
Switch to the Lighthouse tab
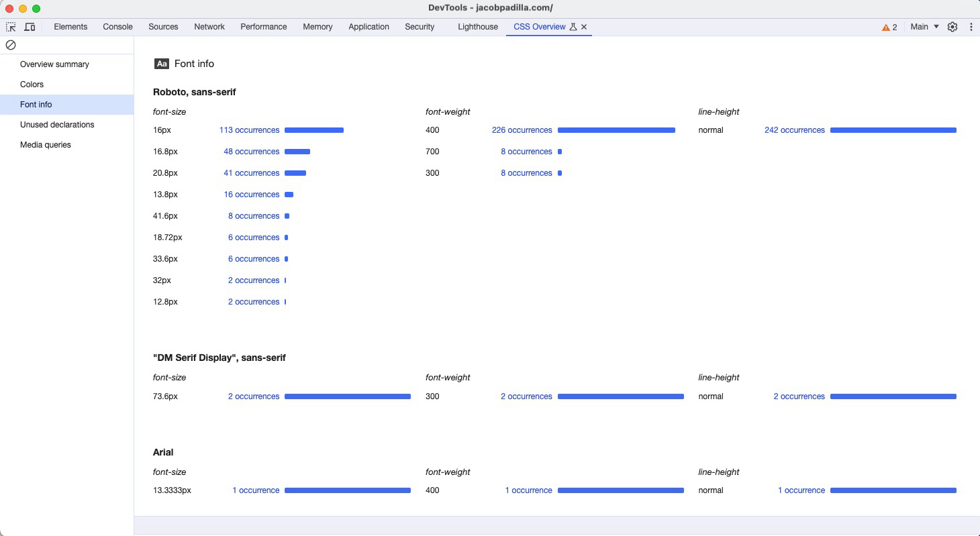click(477, 27)
